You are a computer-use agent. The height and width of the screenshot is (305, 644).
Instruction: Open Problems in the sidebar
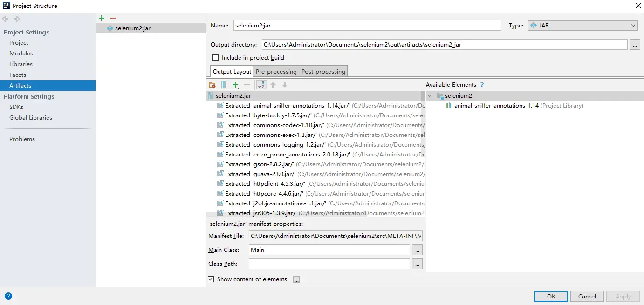22,139
